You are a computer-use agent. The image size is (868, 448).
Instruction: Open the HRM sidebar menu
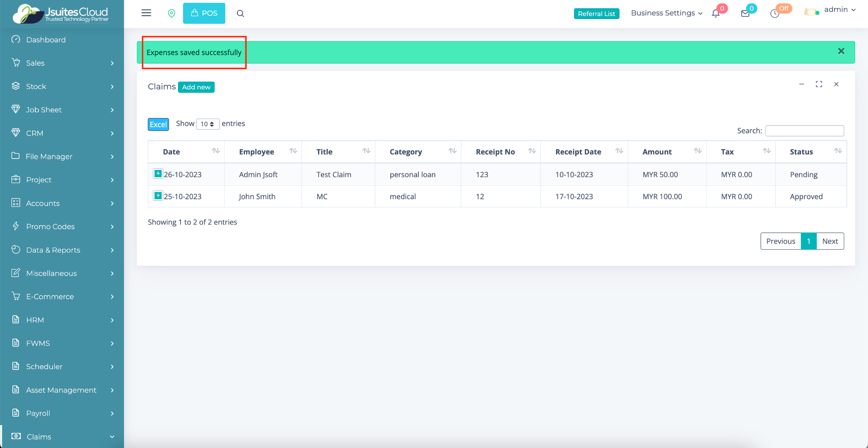coord(62,320)
